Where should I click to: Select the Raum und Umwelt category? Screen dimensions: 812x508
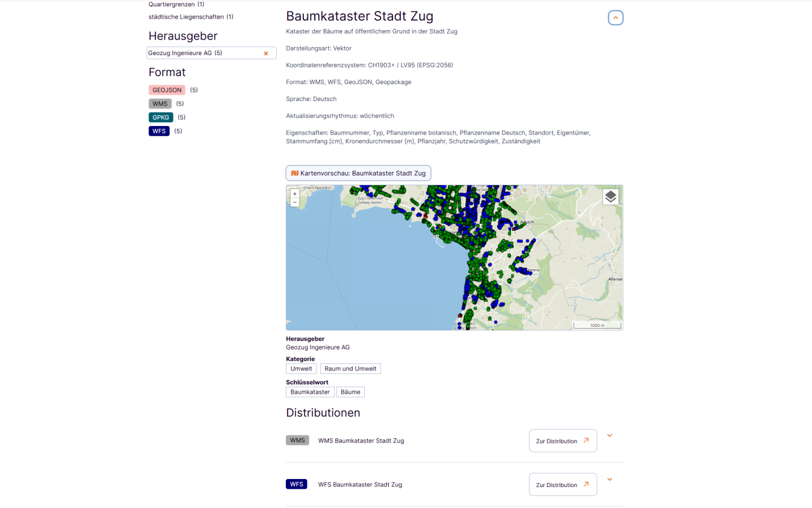350,369
